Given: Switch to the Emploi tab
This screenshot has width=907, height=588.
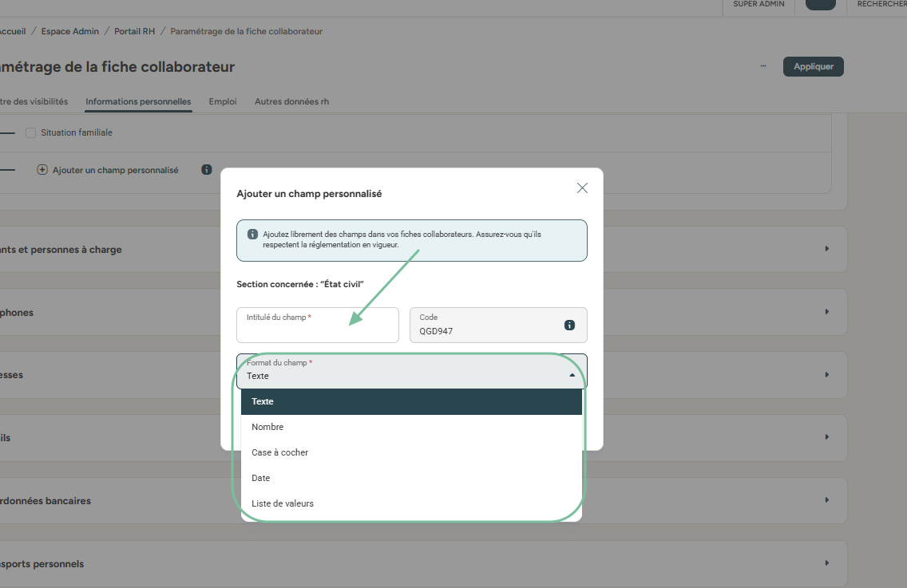Looking at the screenshot, I should [223, 101].
